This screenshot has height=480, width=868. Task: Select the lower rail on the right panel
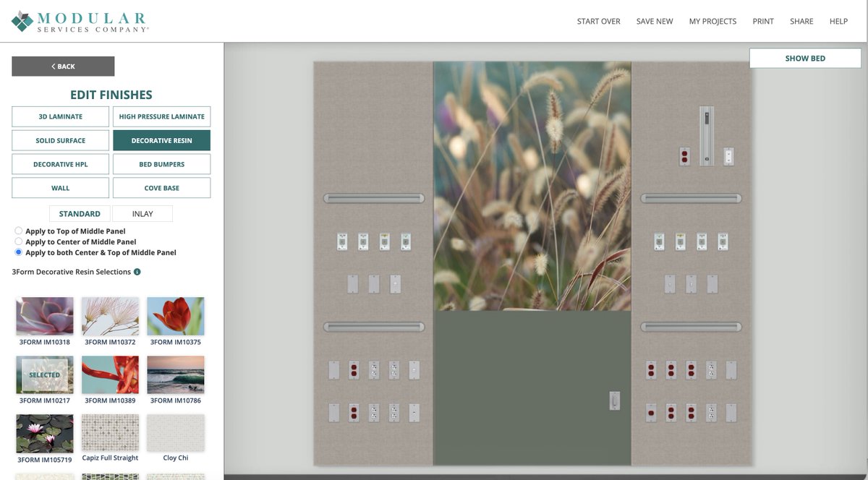tap(691, 327)
